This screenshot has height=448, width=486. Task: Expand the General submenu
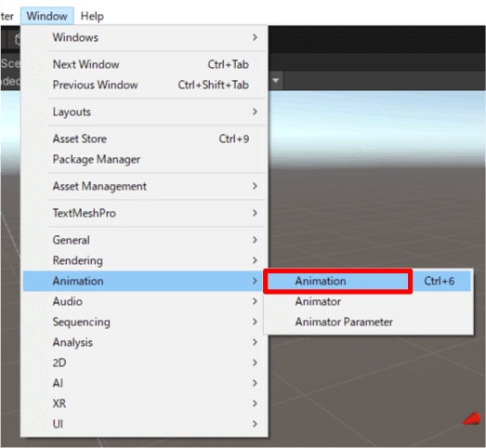(x=144, y=240)
